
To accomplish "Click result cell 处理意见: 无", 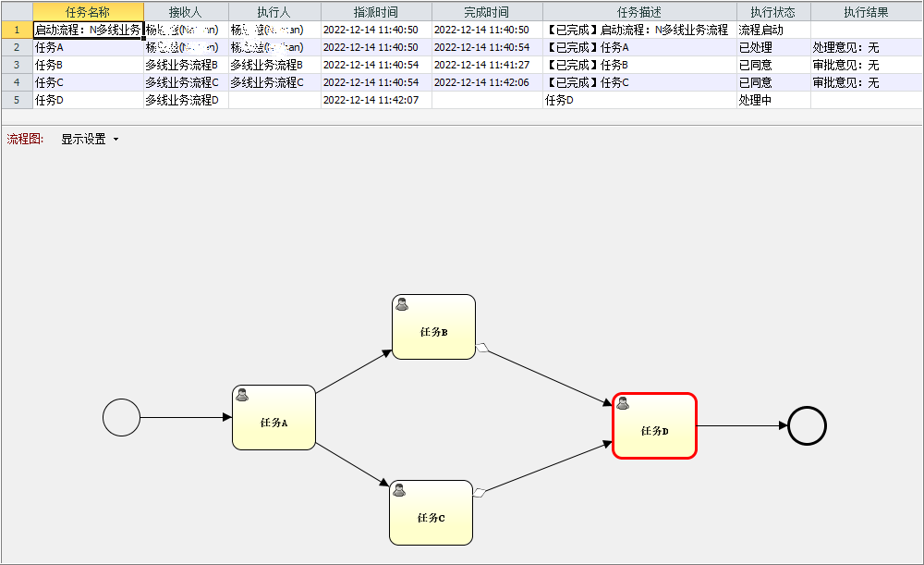I will (x=867, y=47).
